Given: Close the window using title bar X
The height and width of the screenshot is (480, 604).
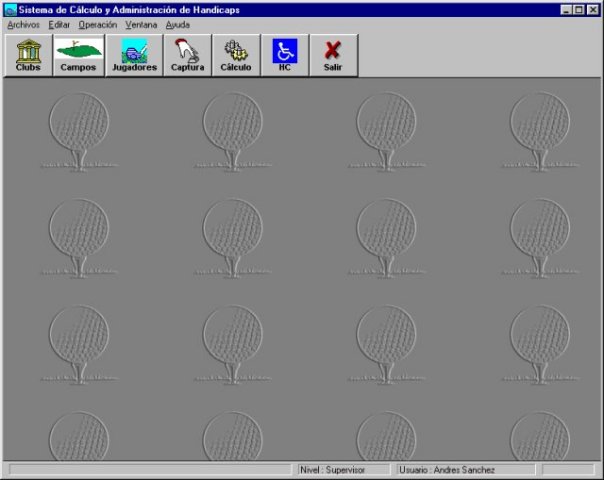Looking at the screenshot, I should point(593,9).
